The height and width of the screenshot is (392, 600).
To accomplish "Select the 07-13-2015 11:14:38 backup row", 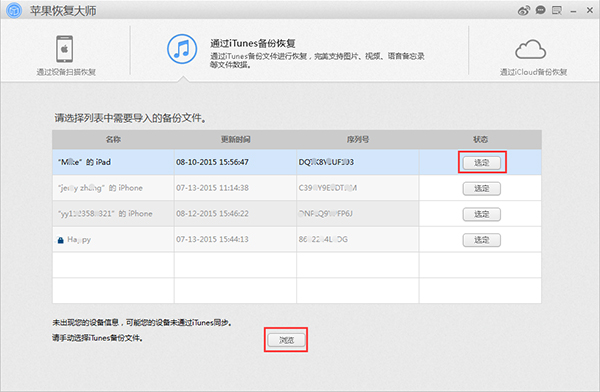I will (x=297, y=188).
